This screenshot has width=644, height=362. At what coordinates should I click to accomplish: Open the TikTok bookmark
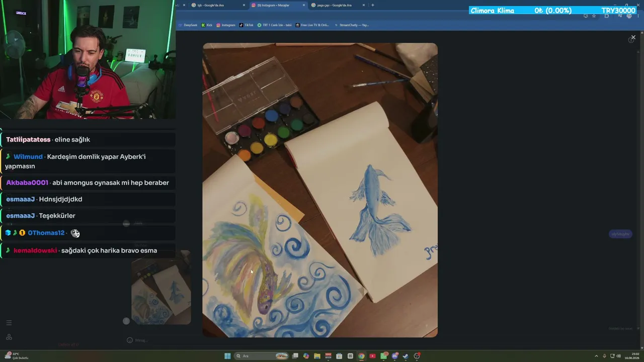click(x=247, y=25)
